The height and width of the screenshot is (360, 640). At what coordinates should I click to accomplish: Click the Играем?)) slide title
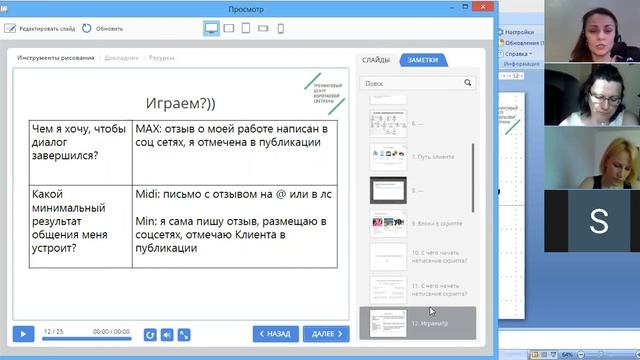(180, 103)
